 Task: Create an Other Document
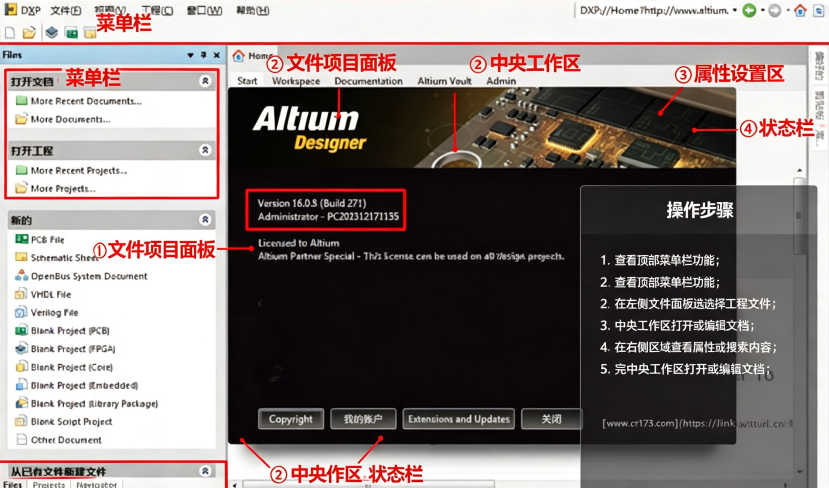[x=58, y=439]
